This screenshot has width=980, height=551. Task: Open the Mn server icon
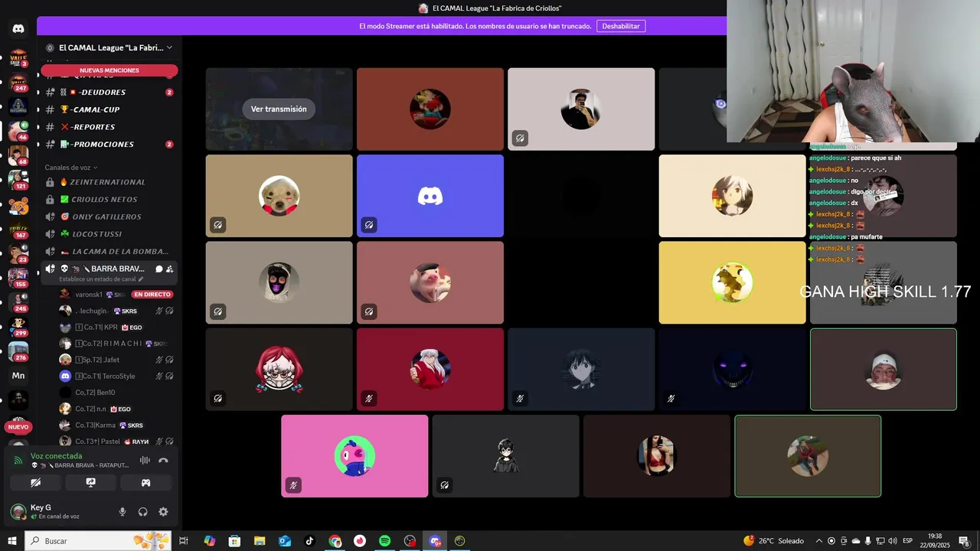click(18, 376)
